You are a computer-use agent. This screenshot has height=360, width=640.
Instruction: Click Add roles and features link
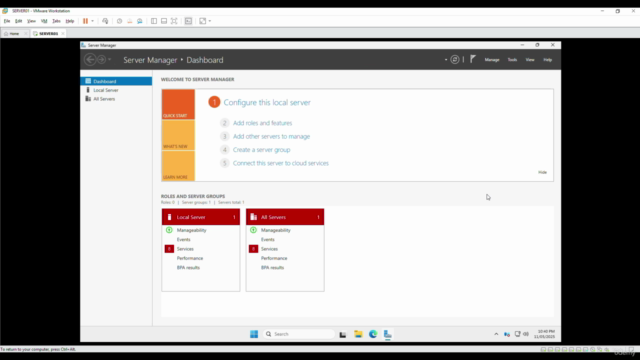[x=262, y=123]
